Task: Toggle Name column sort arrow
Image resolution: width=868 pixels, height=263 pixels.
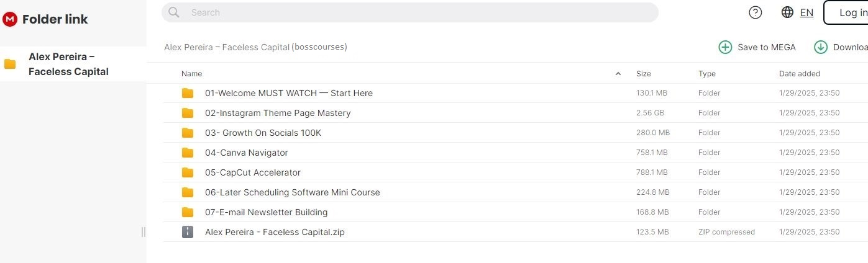Action: 618,74
